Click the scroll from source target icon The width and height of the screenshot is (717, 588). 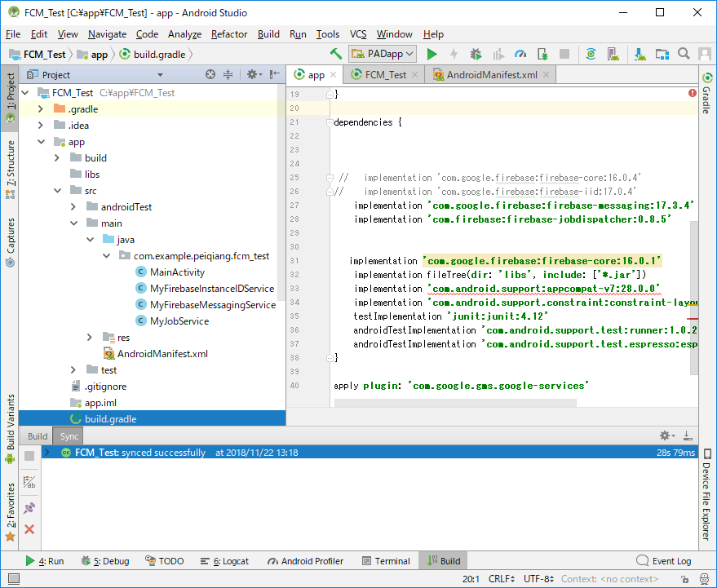[x=210, y=74]
